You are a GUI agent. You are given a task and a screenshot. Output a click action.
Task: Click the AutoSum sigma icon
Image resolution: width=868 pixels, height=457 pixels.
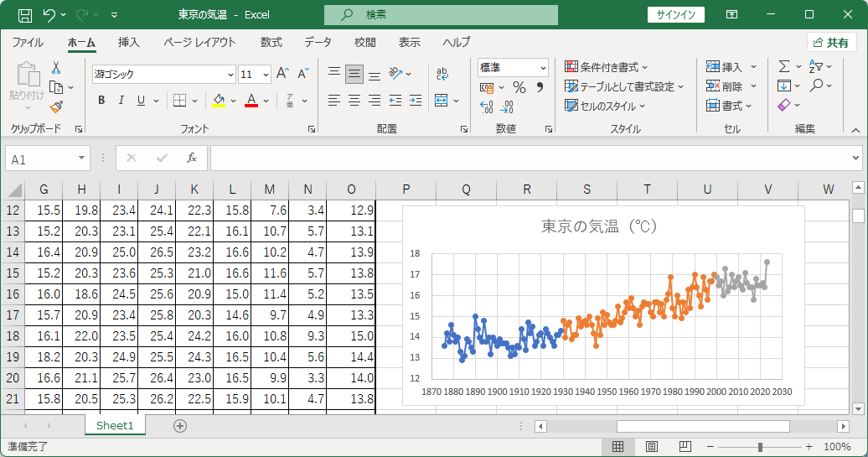[784, 66]
